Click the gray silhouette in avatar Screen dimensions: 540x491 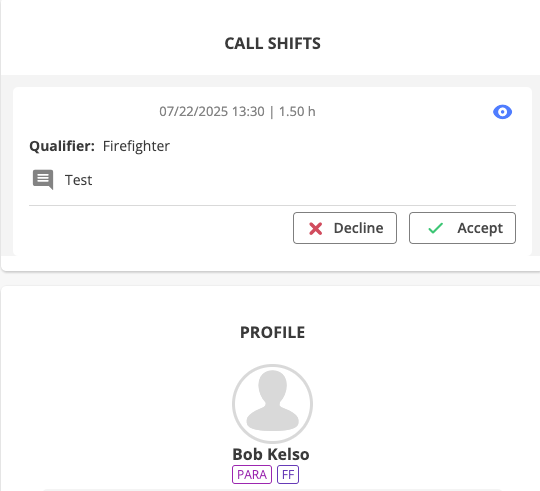point(272,401)
